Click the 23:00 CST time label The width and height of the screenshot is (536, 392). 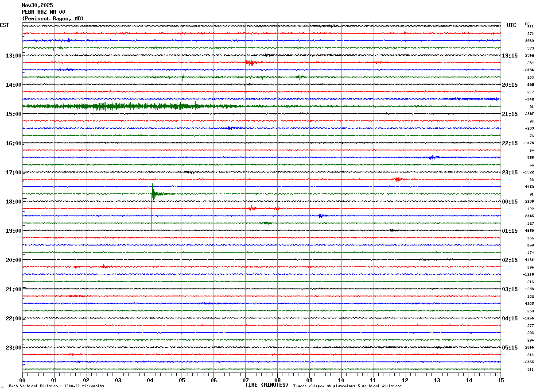click(x=13, y=348)
